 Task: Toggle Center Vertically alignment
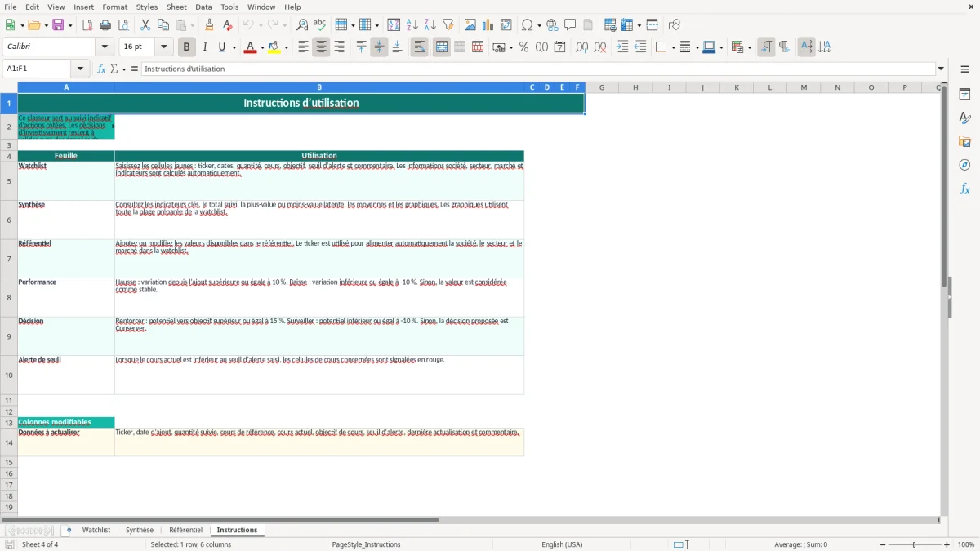[379, 47]
